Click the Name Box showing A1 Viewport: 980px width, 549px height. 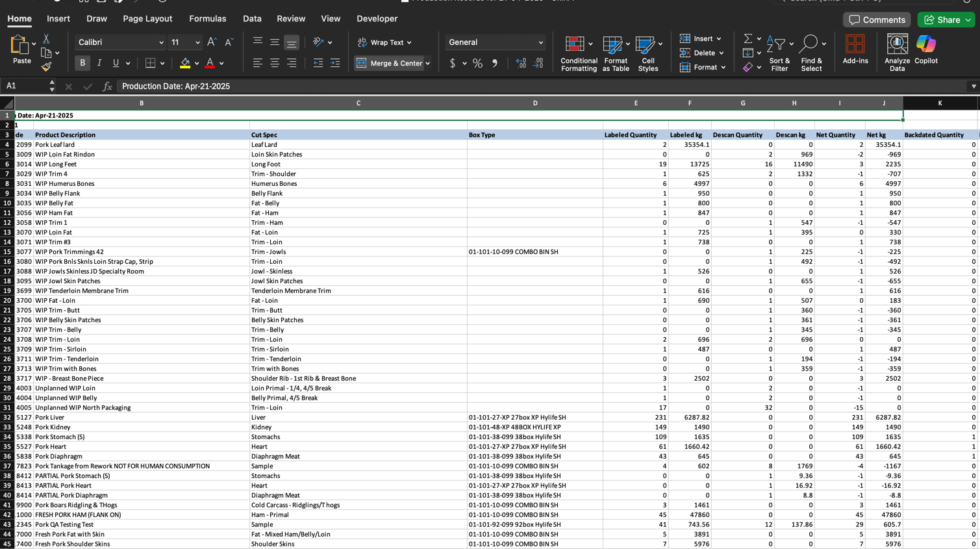point(26,86)
